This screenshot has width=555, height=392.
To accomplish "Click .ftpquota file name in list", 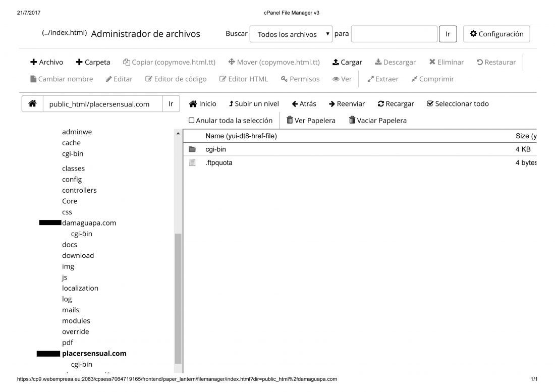I will (x=219, y=163).
